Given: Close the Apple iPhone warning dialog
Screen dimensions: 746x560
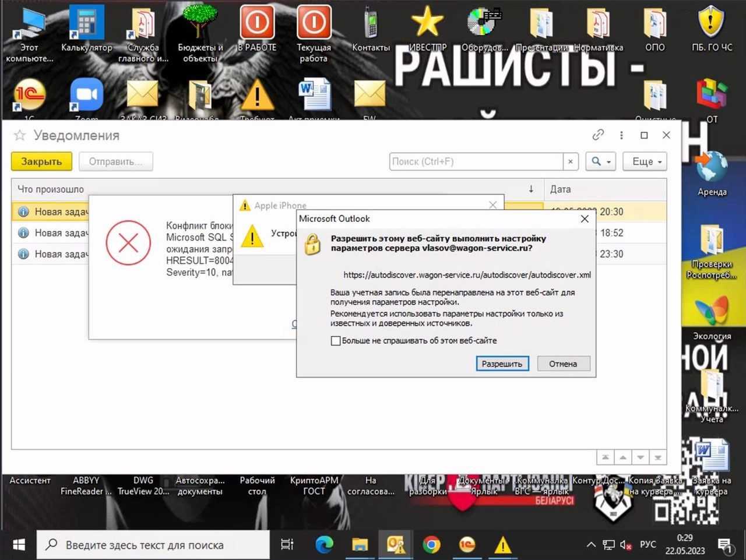Looking at the screenshot, I should coord(493,205).
